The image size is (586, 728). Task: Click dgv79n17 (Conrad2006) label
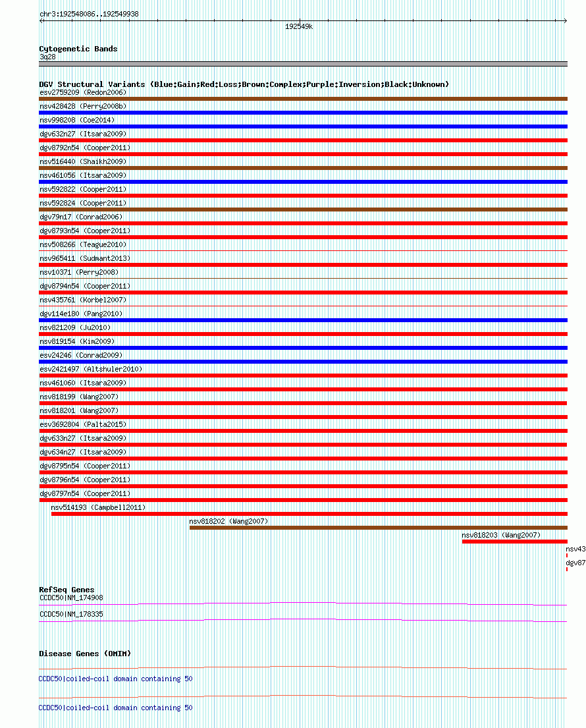(x=81, y=217)
